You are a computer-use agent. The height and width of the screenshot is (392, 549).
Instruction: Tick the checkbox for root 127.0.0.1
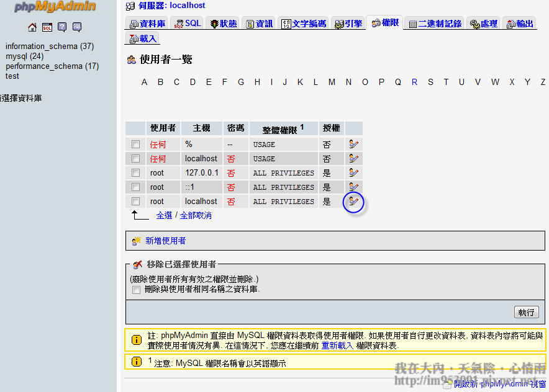135,173
